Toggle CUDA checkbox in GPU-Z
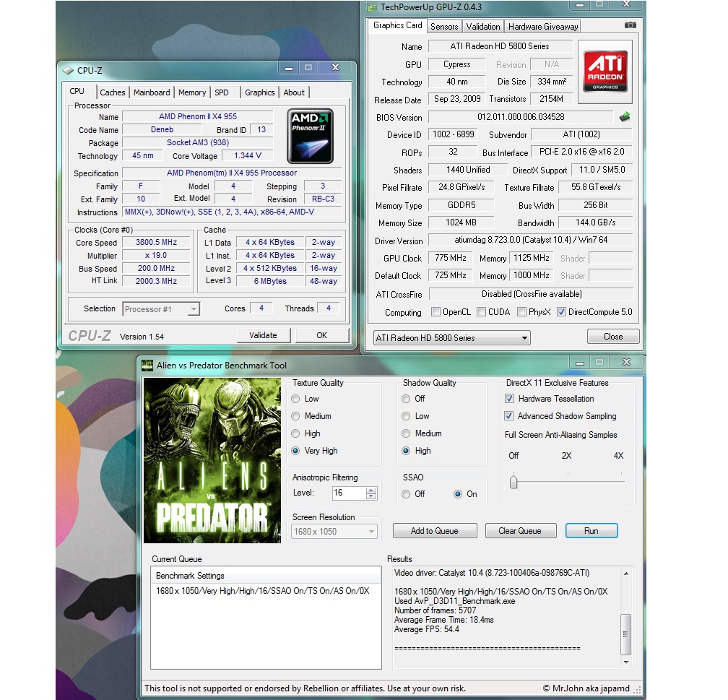Viewport: 728px width, 700px height. pos(481,311)
